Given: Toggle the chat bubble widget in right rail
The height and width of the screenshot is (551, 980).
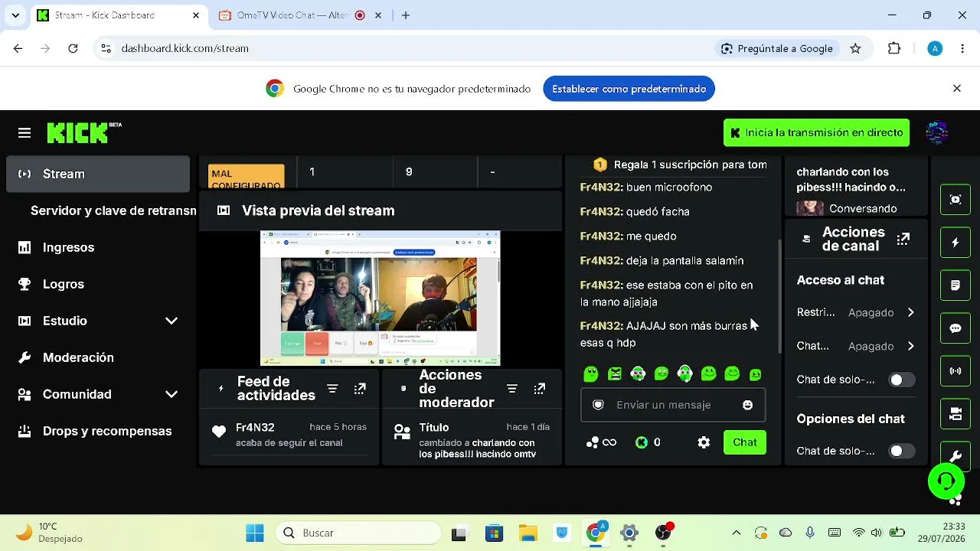Looking at the screenshot, I should click(x=955, y=328).
